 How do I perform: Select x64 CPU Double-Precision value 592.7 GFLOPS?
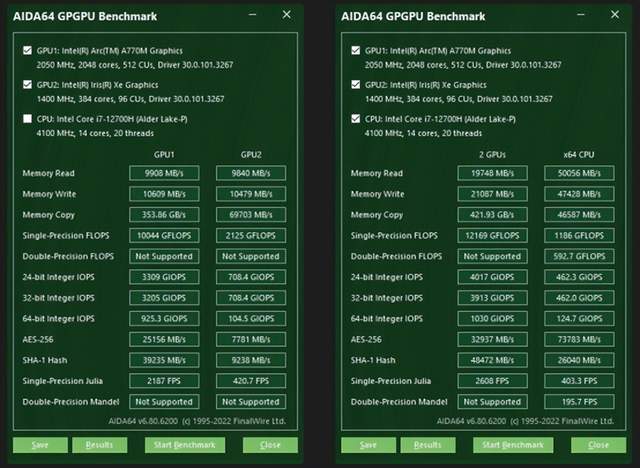(579, 256)
